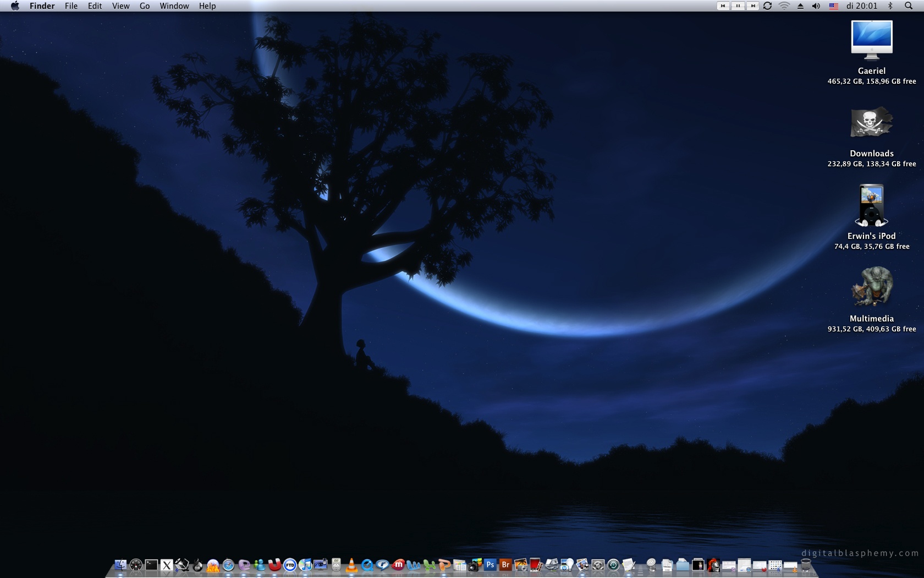Select the Downloads pirate flag drive
The image size is (924, 578).
(872, 122)
